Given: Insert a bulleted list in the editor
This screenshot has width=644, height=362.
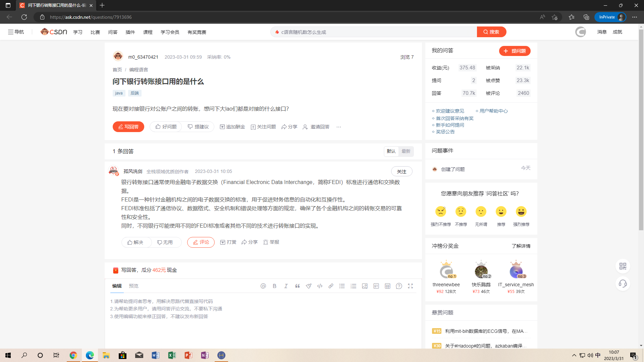Looking at the screenshot, I should (x=342, y=286).
